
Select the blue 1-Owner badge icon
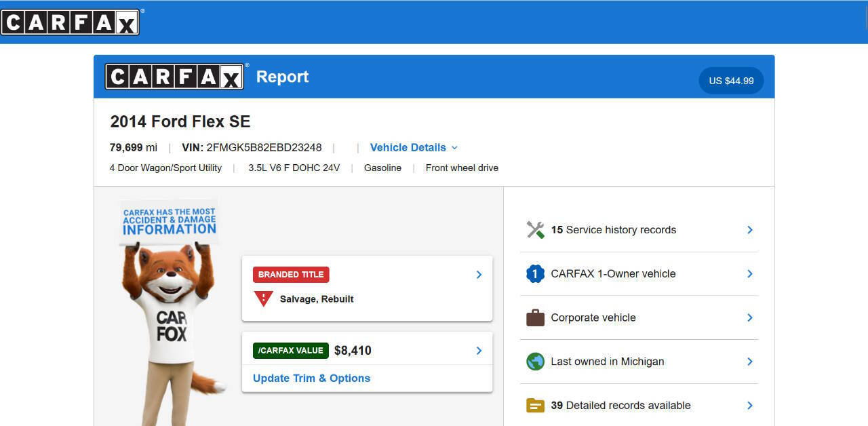[x=535, y=273]
